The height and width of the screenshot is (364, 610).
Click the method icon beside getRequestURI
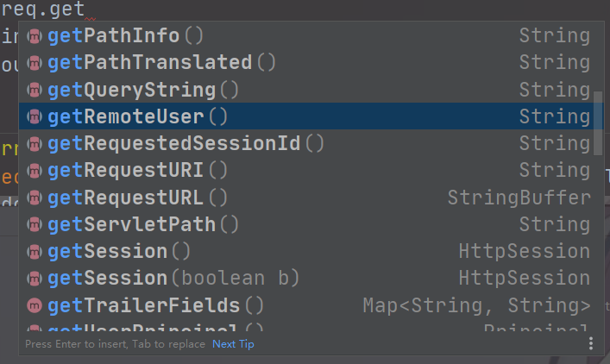(x=35, y=171)
